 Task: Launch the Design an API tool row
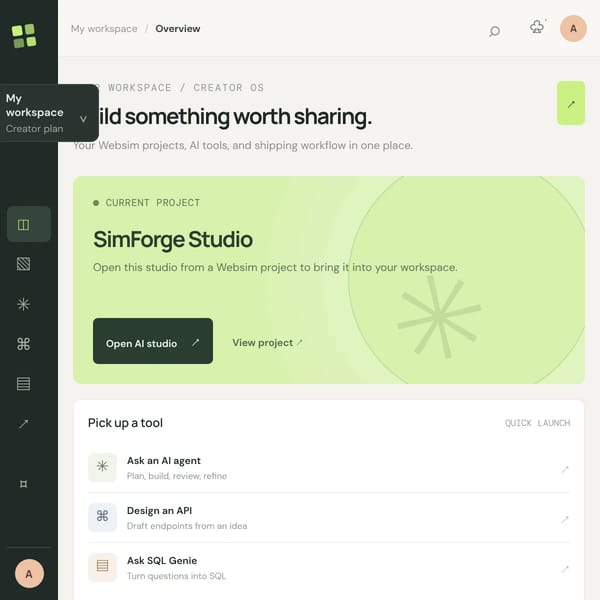[328, 518]
